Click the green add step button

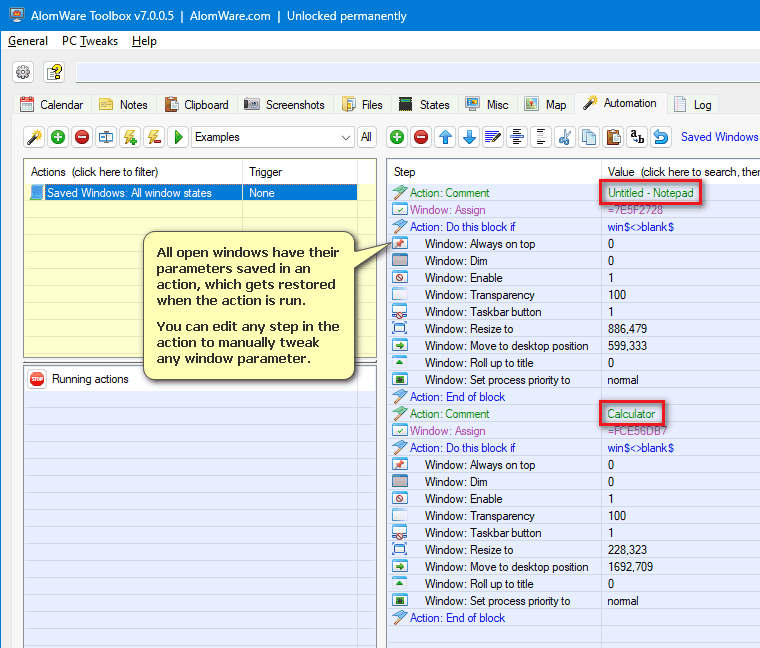397,137
